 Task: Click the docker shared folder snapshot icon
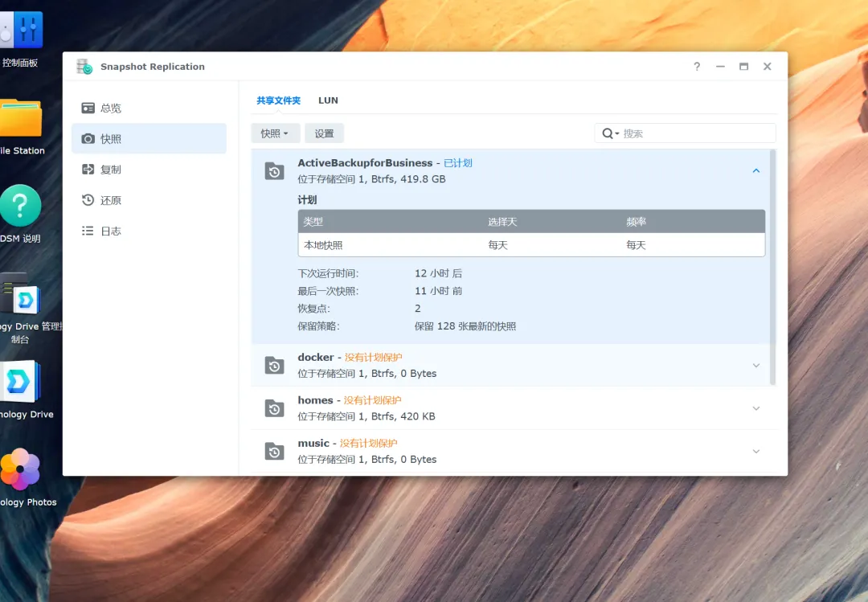point(275,366)
